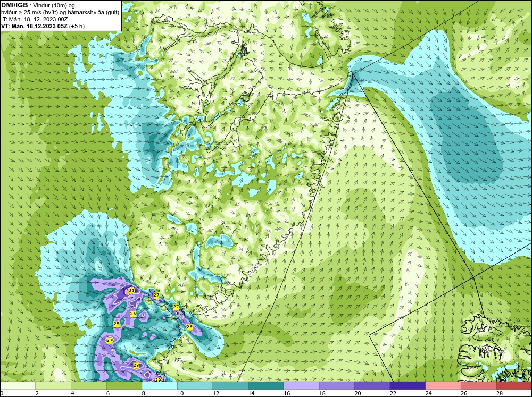This screenshot has width=532, height=397.
Task: Click the legend scale value '26'
Action: [464, 393]
